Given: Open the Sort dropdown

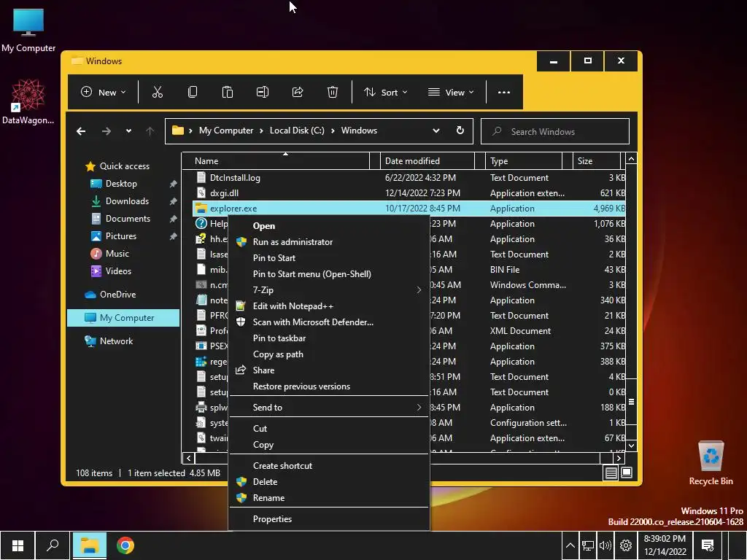Looking at the screenshot, I should coord(385,92).
